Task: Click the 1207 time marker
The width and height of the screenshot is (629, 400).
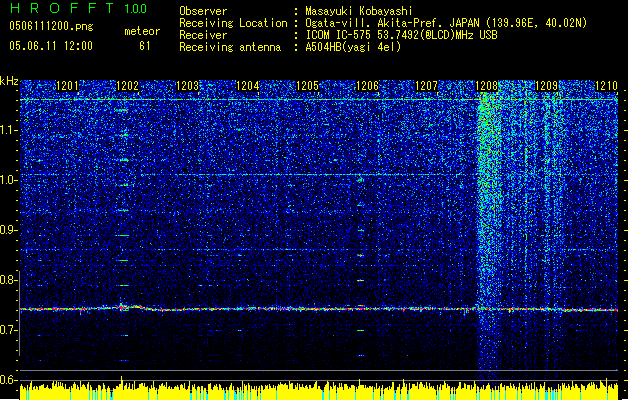Action: (x=426, y=86)
